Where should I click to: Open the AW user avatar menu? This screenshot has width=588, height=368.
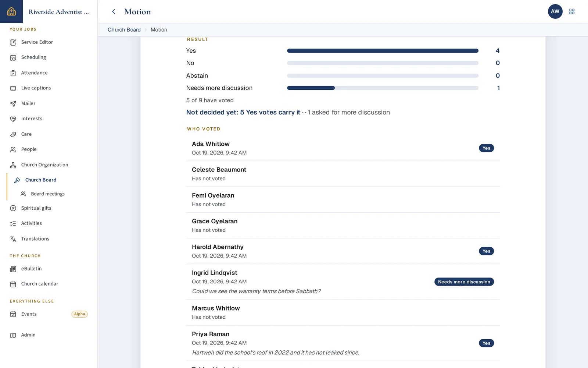(x=555, y=11)
